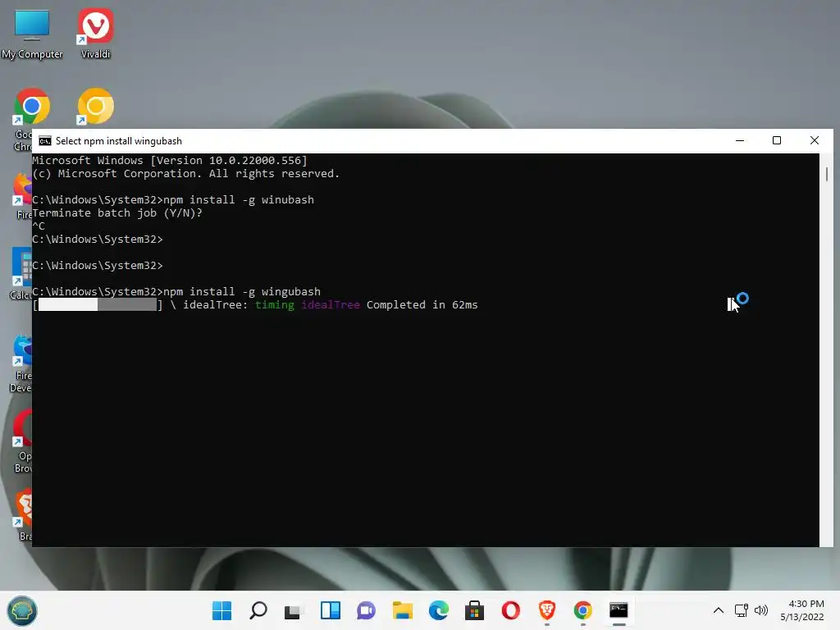Launch the Vivaldi browser shortcut
The width and height of the screenshot is (840, 630).
95,33
